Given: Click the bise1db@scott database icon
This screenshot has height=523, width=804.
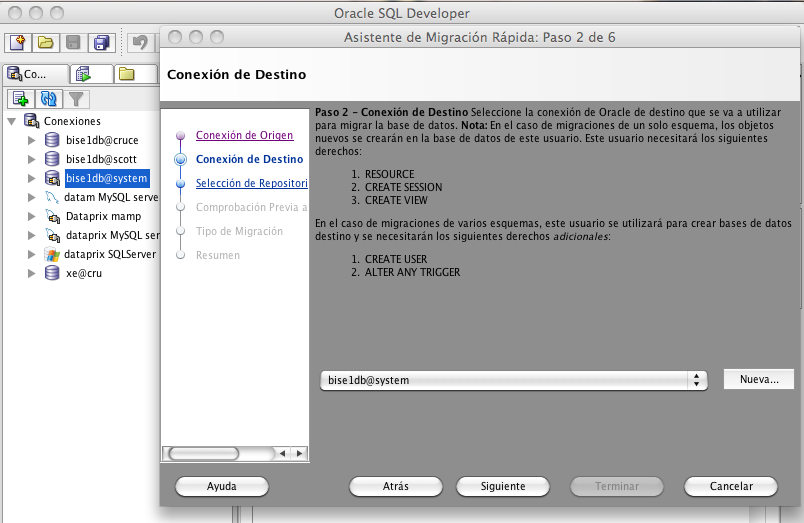Looking at the screenshot, I should click(52, 159).
